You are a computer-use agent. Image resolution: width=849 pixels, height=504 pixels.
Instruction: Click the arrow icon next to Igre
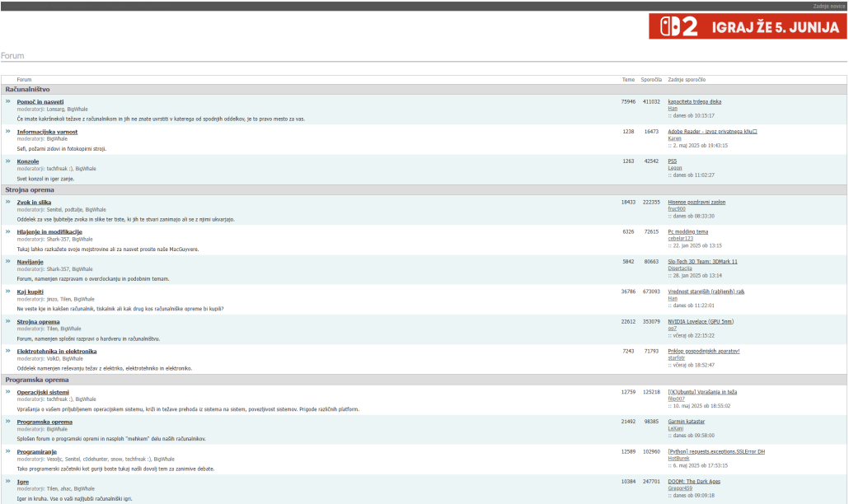tap(8, 481)
